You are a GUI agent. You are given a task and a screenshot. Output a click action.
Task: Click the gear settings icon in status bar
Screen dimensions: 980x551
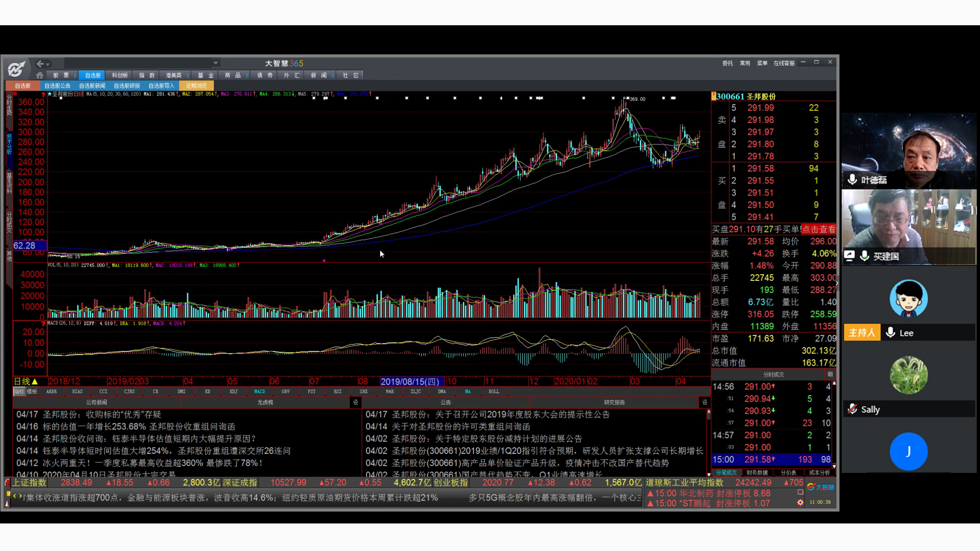click(800, 502)
